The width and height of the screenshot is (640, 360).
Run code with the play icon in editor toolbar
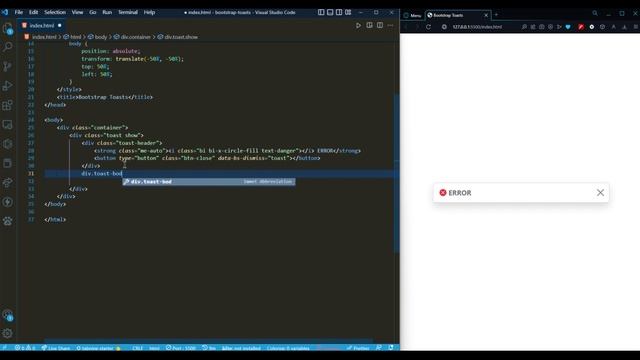(358, 25)
